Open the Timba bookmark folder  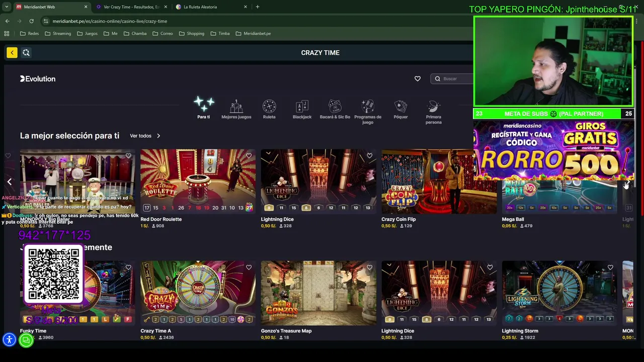point(220,33)
